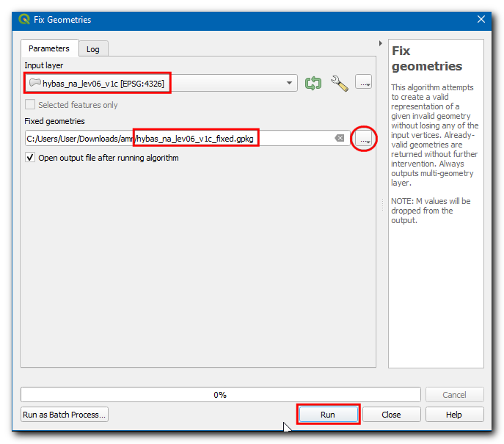Expand the Input layer dropdown
Viewport: 504px width, 444px height.
point(289,83)
